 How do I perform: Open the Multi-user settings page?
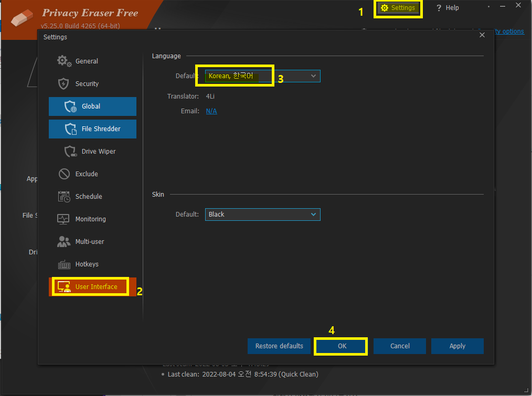tap(93, 242)
